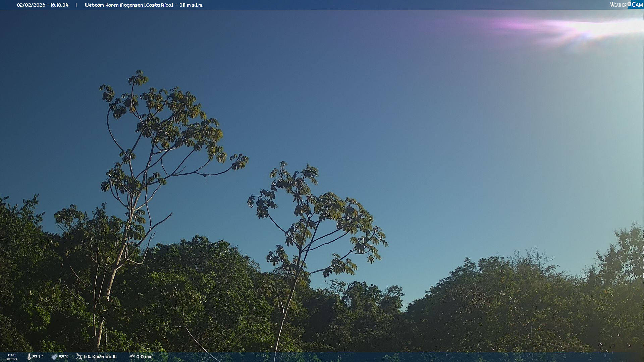Click the blue CAM logo badge
The width and height of the screenshot is (644, 362).
[x=637, y=5]
